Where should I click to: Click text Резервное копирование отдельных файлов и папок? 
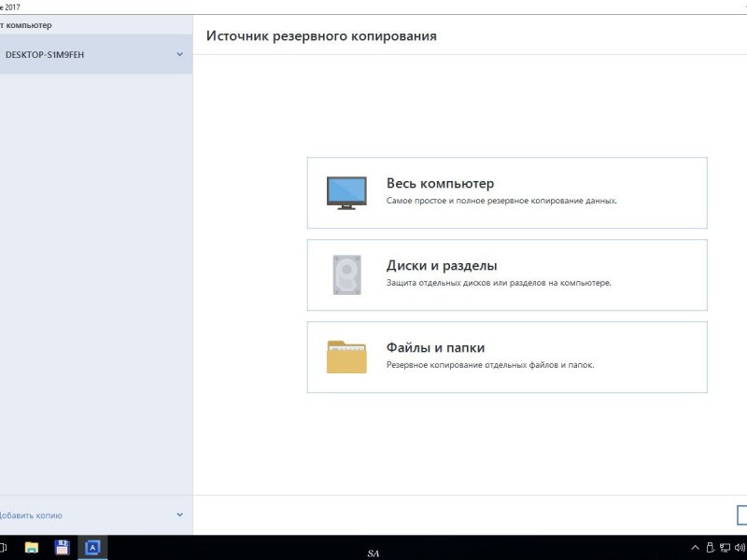click(490, 365)
